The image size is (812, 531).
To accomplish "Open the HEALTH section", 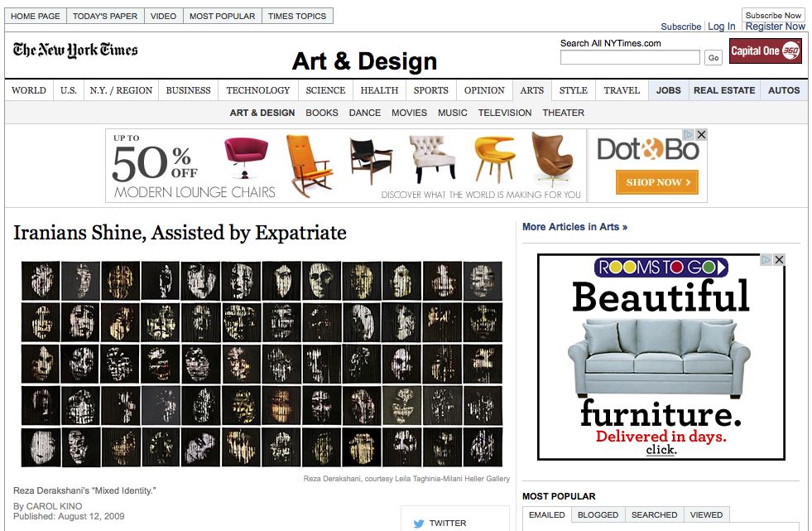I will 379,90.
